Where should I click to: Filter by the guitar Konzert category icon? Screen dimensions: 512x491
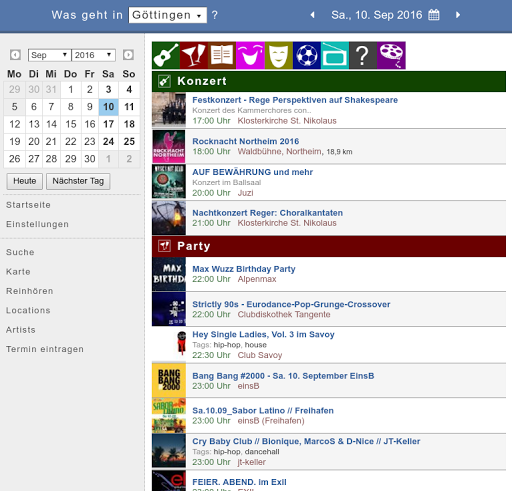tap(166, 55)
